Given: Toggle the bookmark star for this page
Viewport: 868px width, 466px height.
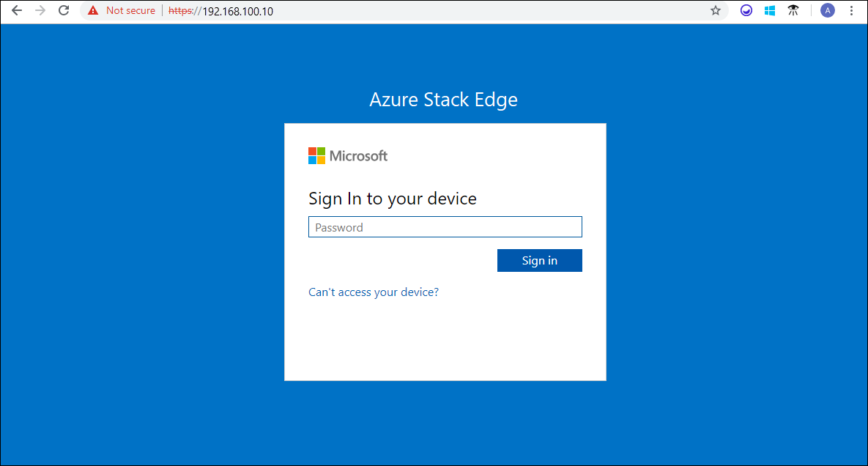Looking at the screenshot, I should tap(715, 10).
